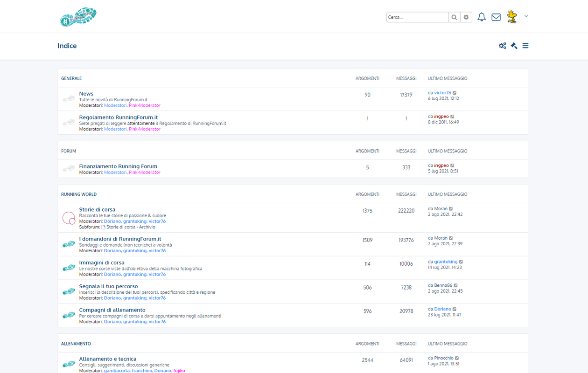Open the Immagini di corsa forum
The height and width of the screenshot is (373, 588).
[x=102, y=262]
